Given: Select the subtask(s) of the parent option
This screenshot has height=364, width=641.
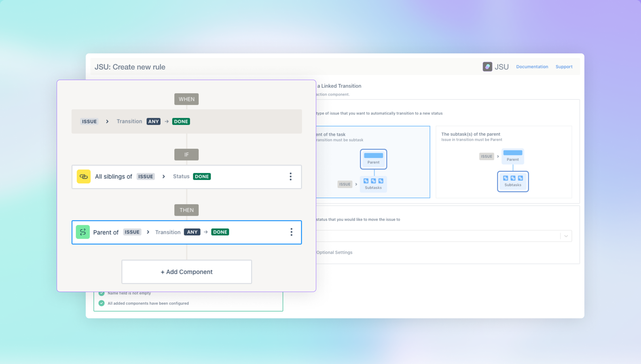Looking at the screenshot, I should 503,162.
